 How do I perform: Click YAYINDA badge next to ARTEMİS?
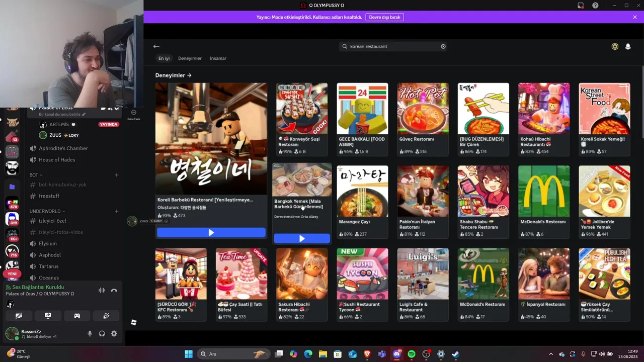coord(109,124)
